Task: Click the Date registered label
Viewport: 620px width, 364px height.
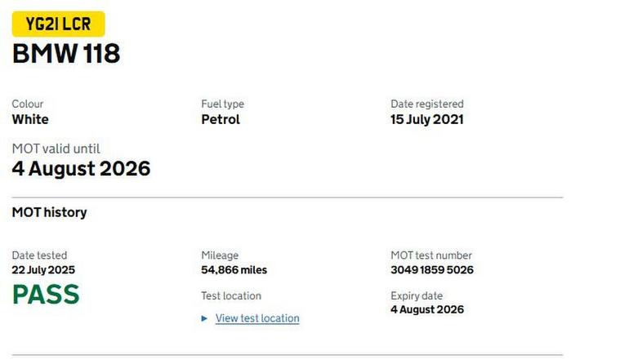Action: [426, 104]
